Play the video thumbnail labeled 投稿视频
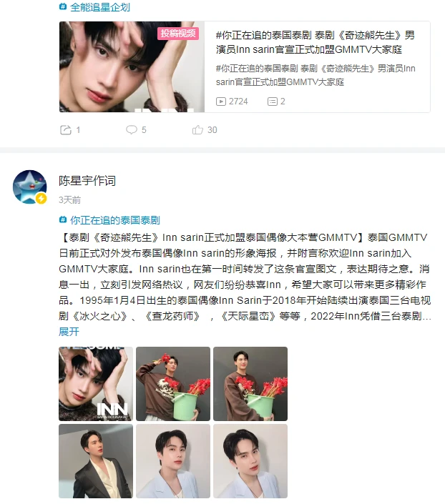The width and height of the screenshot is (445, 504). 132,67
